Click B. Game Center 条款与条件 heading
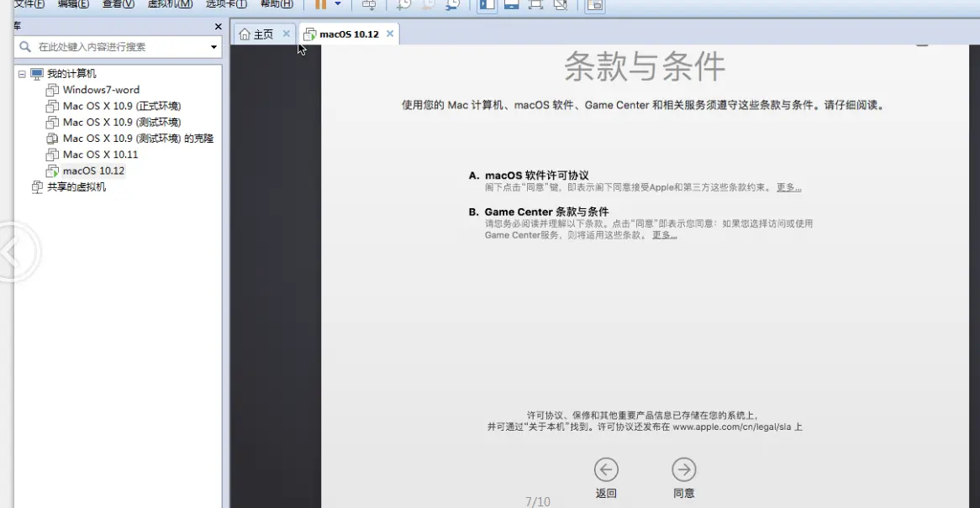The height and width of the screenshot is (508, 980). [539, 212]
